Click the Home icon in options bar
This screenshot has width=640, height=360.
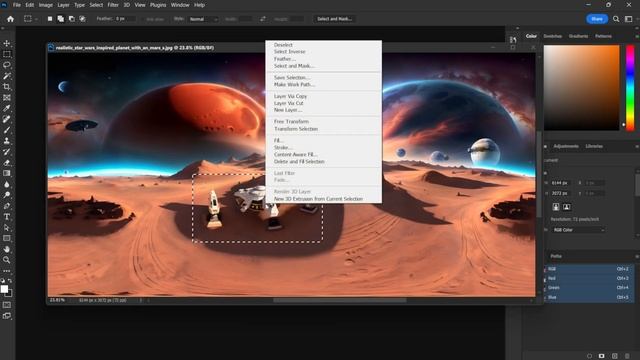pyautogui.click(x=11, y=19)
